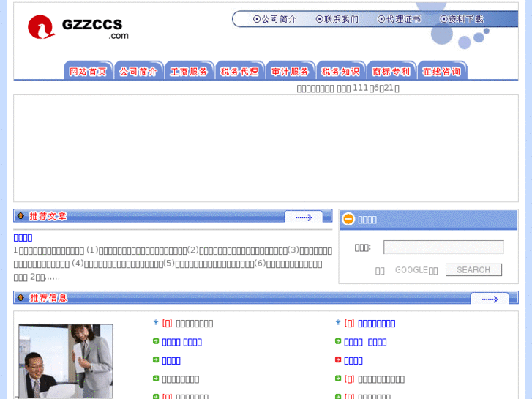
Task: Open the 审计服务 tab
Action: (291, 70)
